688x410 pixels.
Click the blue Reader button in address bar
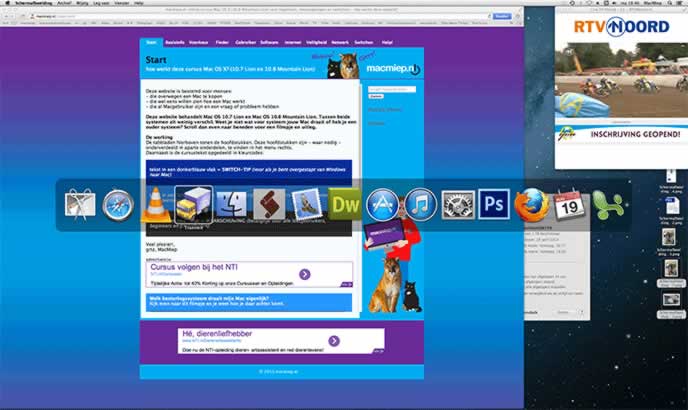click(502, 16)
